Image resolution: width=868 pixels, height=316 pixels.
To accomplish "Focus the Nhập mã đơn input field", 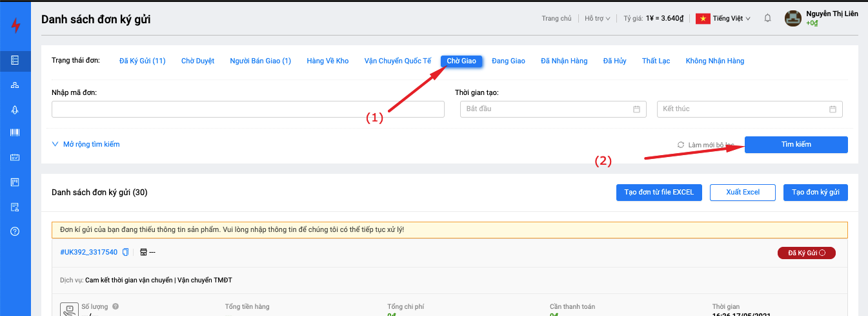I will (x=248, y=109).
